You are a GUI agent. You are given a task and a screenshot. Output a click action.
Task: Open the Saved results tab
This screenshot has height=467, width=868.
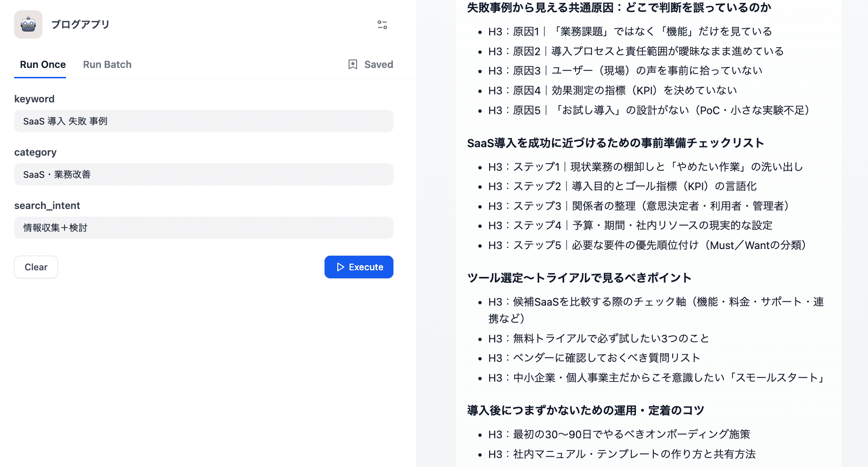(371, 65)
